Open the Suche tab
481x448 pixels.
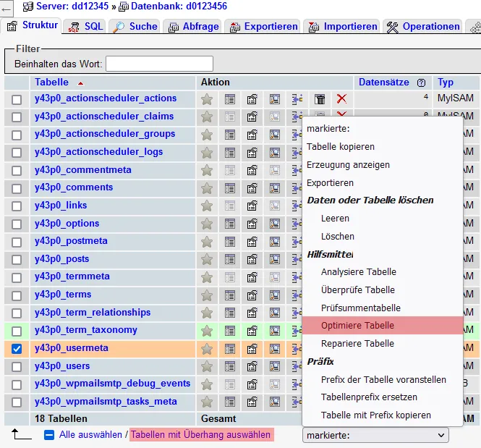[x=135, y=26]
